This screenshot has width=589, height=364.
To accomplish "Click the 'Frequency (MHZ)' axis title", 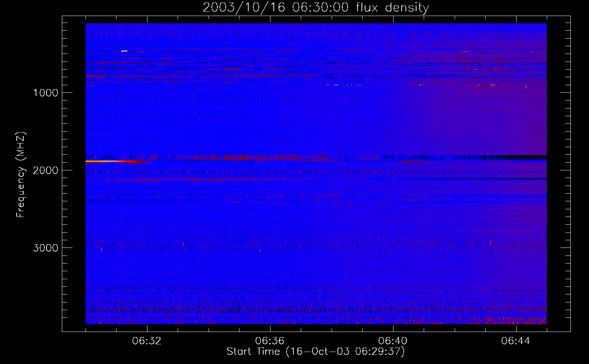I will [21, 175].
